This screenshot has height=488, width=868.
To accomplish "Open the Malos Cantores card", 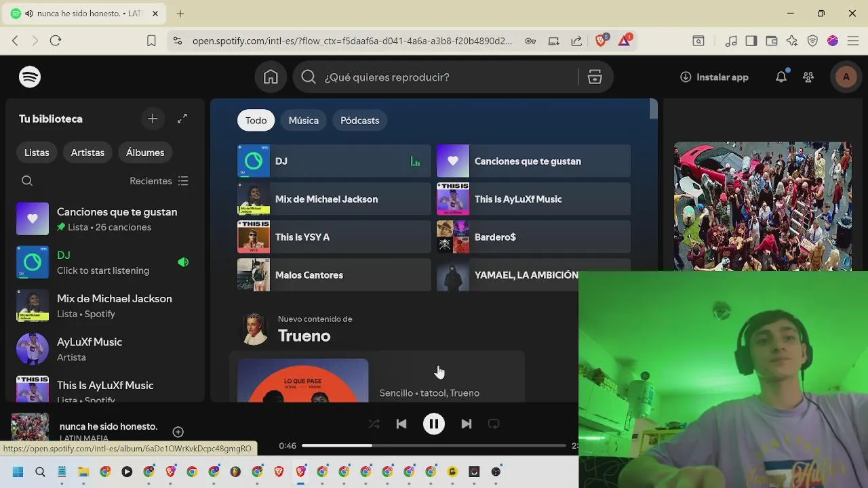I will (334, 275).
